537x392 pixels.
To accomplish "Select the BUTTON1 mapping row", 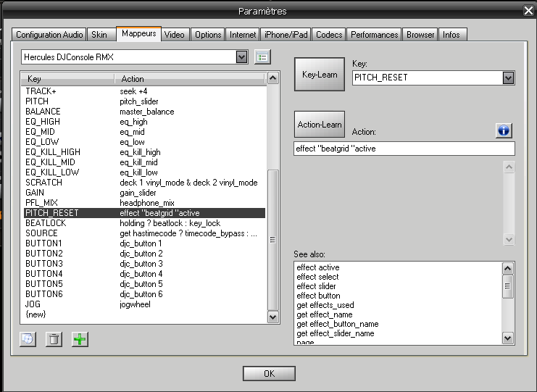I will coord(144,243).
